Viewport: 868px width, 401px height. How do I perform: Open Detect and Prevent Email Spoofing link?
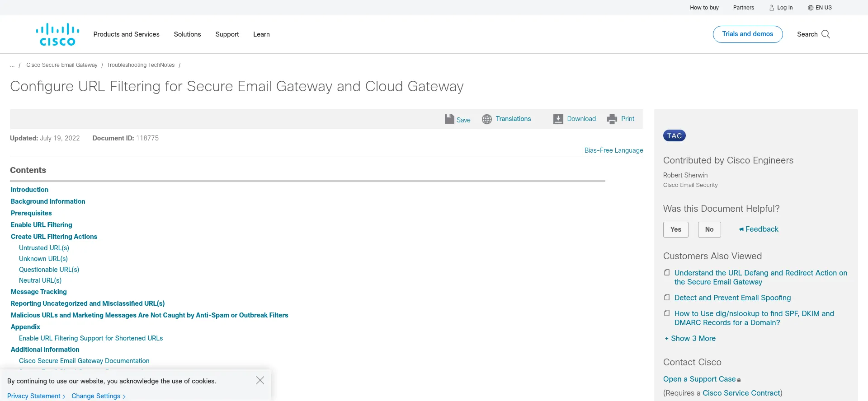click(x=732, y=298)
